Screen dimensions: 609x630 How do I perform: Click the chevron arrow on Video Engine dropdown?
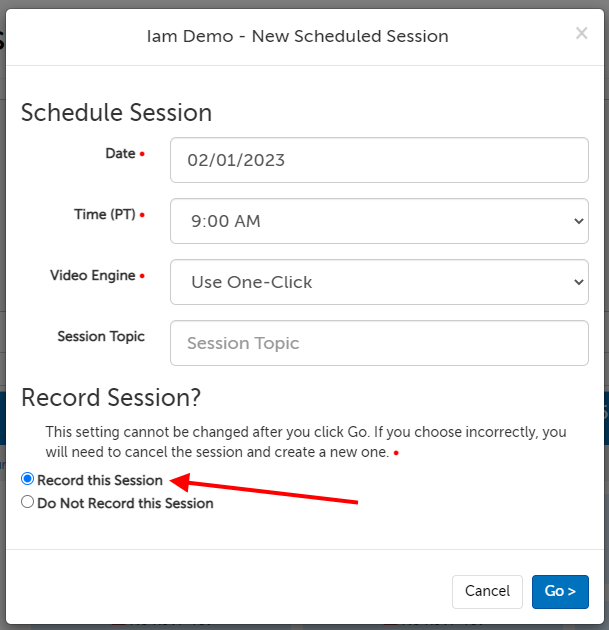(578, 282)
